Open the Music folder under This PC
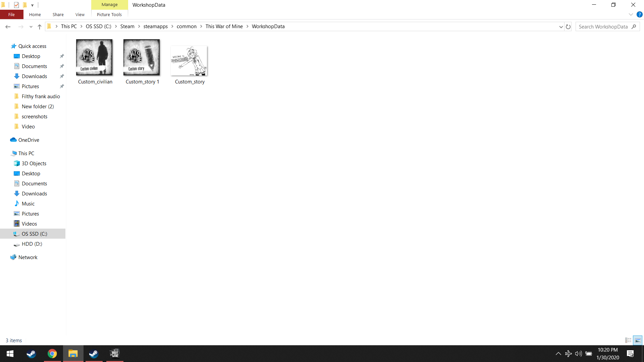 (28, 204)
